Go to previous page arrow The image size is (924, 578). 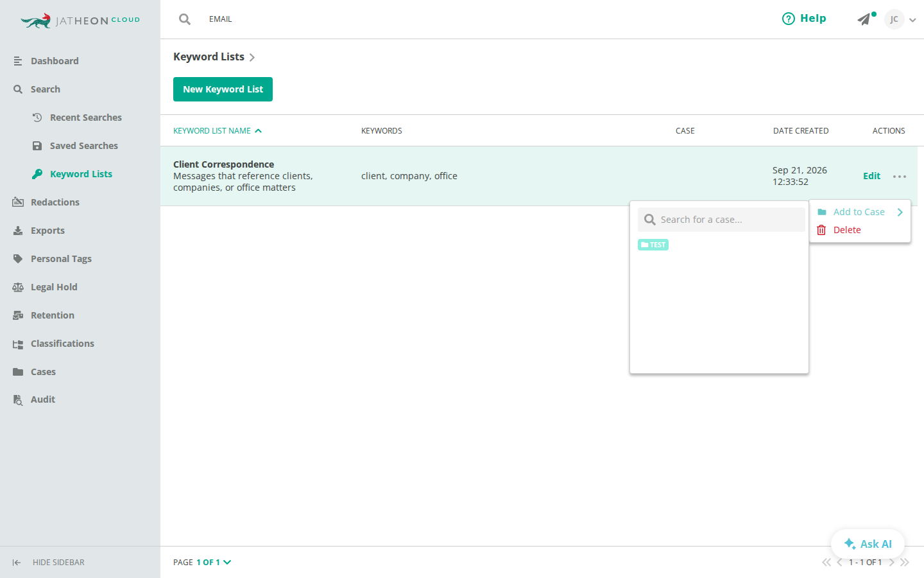pyautogui.click(x=839, y=563)
